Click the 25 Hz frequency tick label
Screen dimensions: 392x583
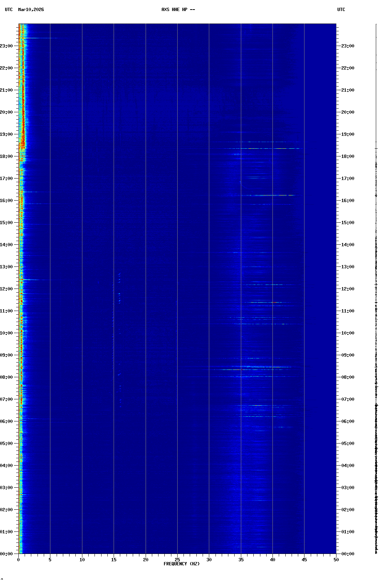177,560
